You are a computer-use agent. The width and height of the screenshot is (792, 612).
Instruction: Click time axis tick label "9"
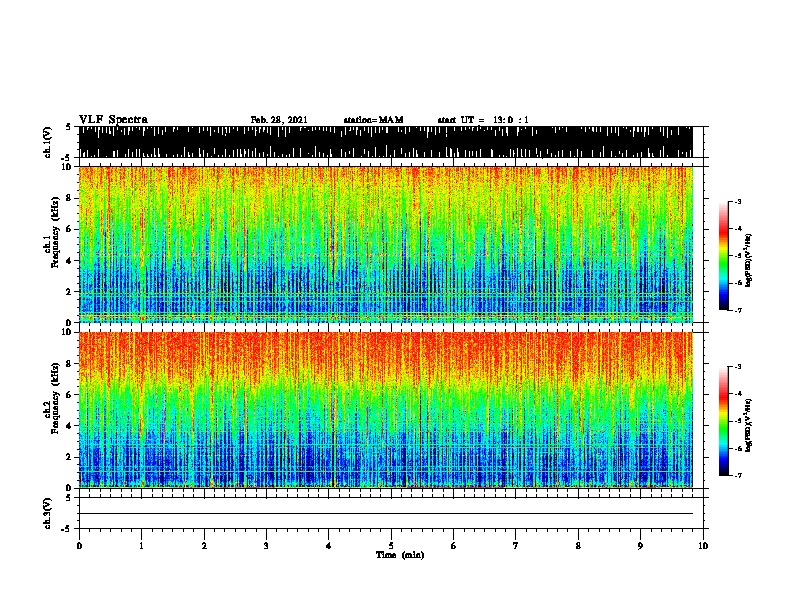[640, 545]
